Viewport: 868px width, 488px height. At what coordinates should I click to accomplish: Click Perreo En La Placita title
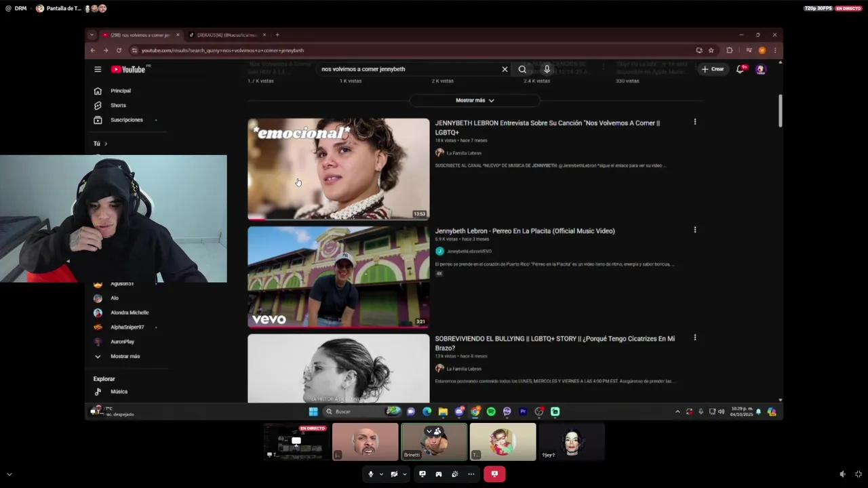[x=525, y=231]
